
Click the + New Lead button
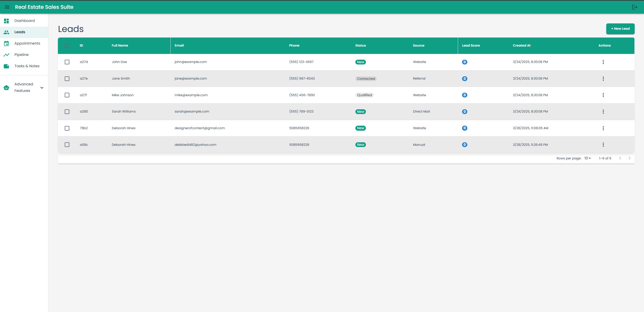(620, 29)
